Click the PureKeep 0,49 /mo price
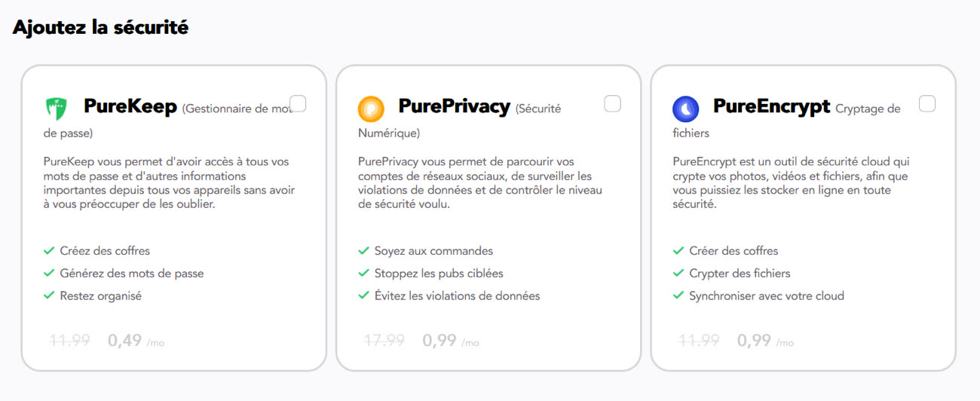980x401 pixels. pyautogui.click(x=136, y=341)
